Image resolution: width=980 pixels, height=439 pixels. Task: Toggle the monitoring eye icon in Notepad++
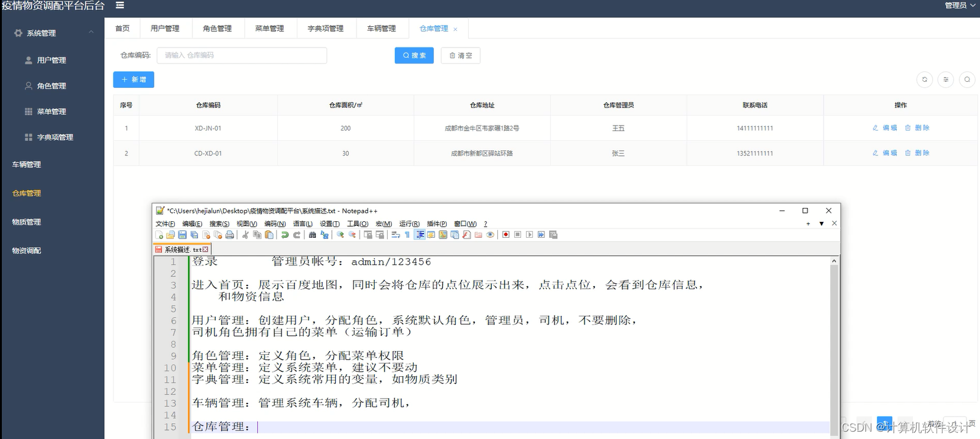point(490,235)
